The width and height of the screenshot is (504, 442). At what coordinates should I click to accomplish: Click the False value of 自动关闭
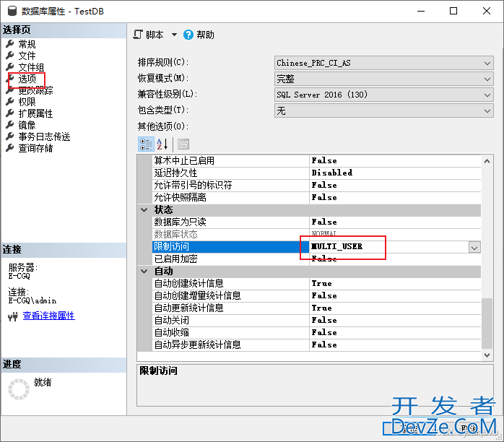click(324, 320)
